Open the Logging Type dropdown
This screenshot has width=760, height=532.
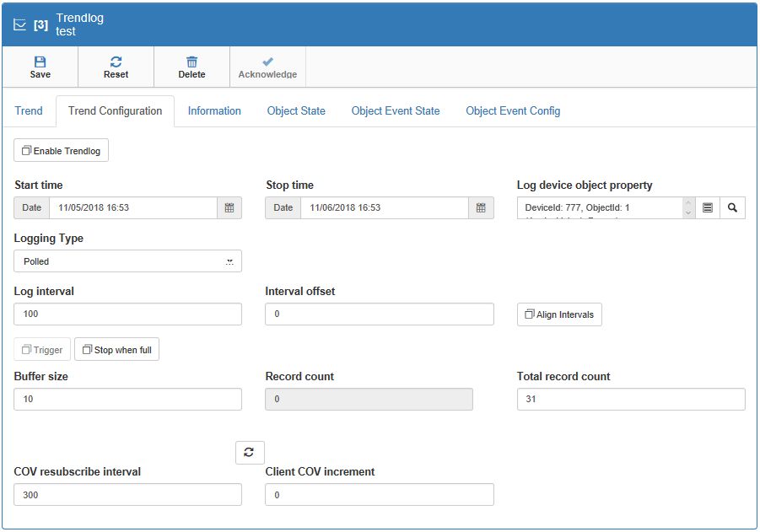tap(127, 261)
